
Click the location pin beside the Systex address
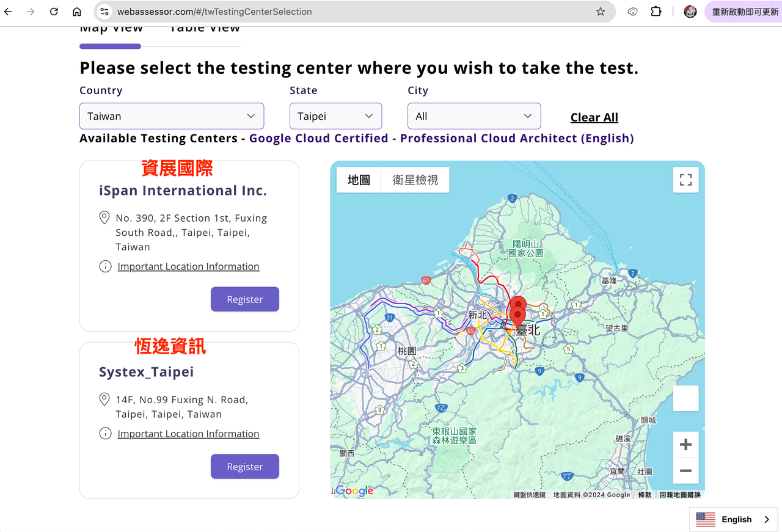point(104,399)
